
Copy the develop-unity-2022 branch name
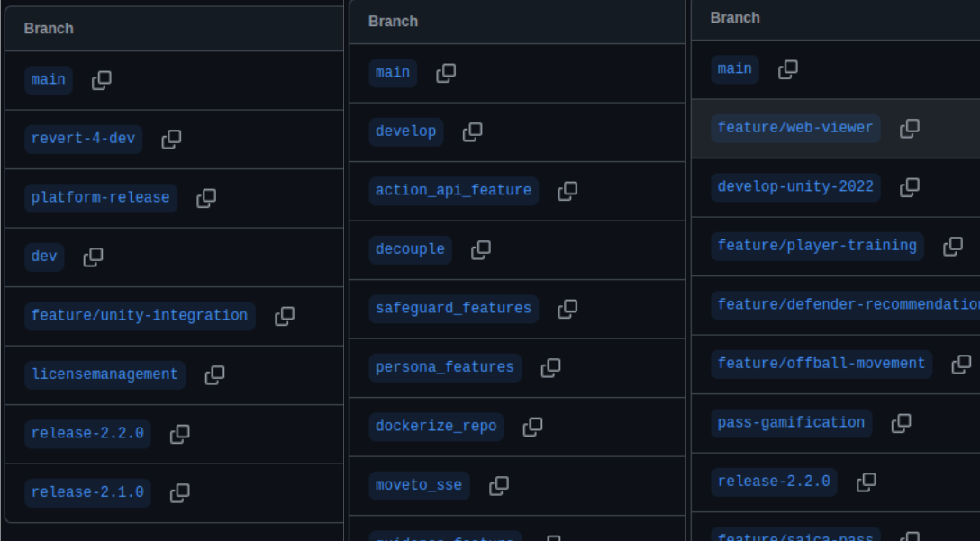[910, 187]
